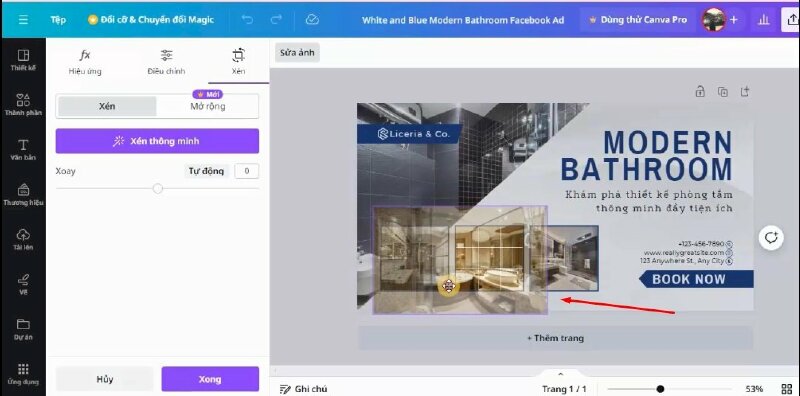Click the +123-456-7890 phone text

[701, 244]
